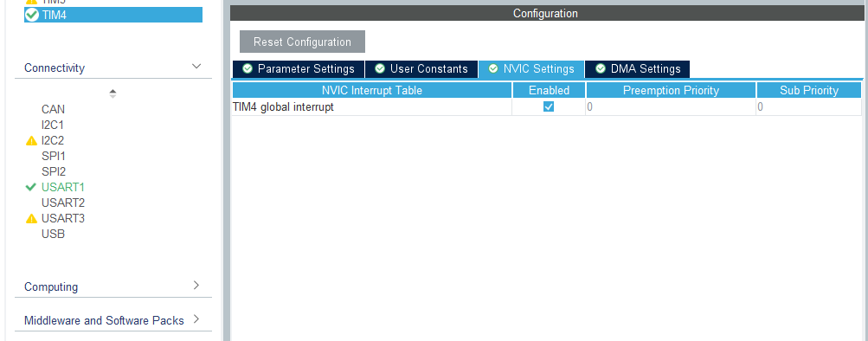
Task: Switch to the DMA Settings tab
Action: pos(638,69)
